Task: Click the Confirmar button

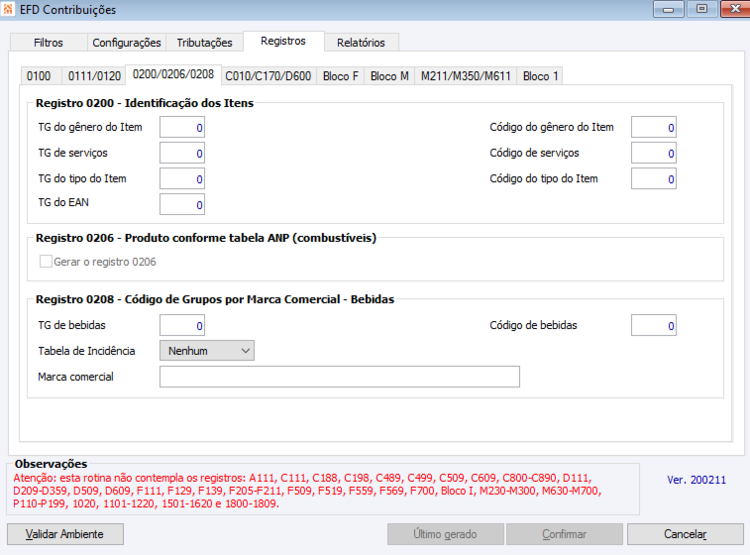Action: coord(564,534)
